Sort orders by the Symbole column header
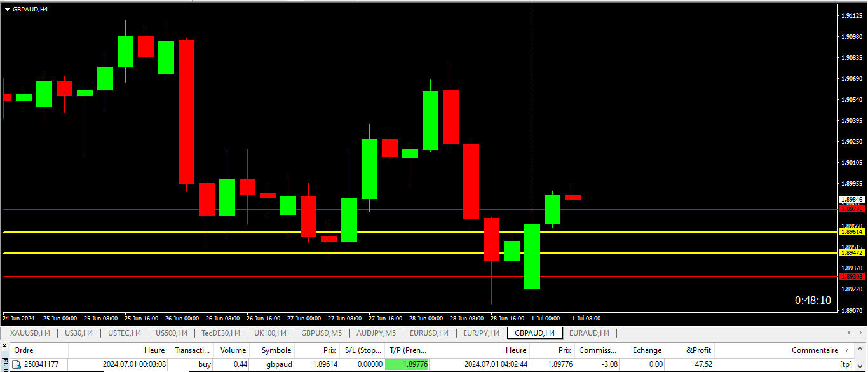868x372 pixels. (276, 350)
